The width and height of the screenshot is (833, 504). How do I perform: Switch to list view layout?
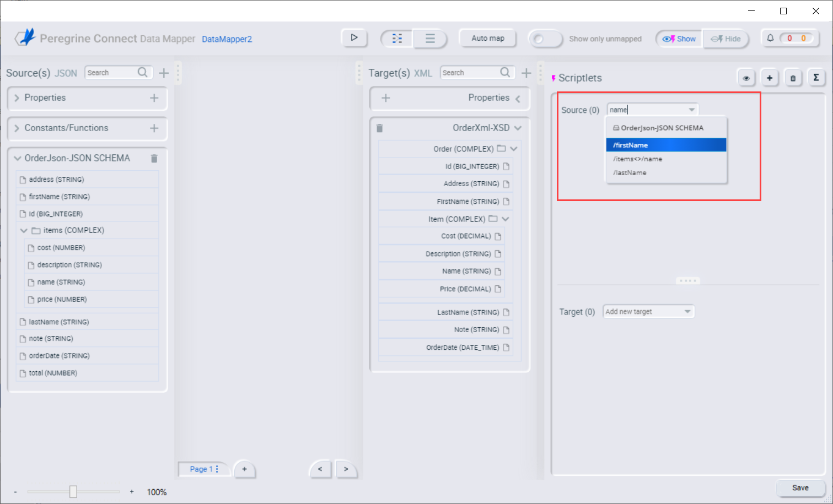coord(430,39)
